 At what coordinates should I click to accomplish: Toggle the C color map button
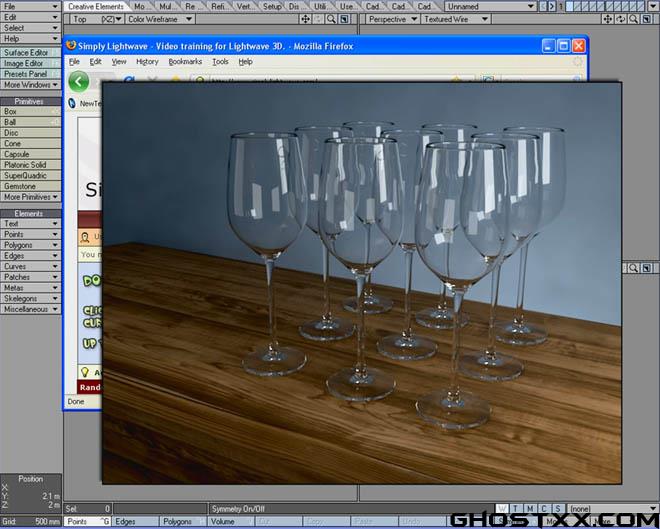click(x=544, y=509)
